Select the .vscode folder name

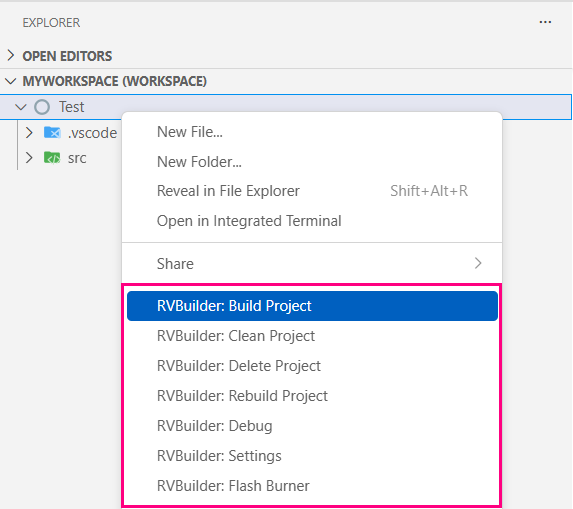coord(92,133)
